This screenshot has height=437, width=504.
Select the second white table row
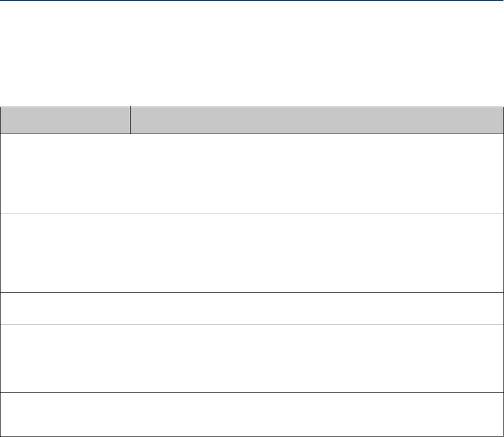coord(252,252)
